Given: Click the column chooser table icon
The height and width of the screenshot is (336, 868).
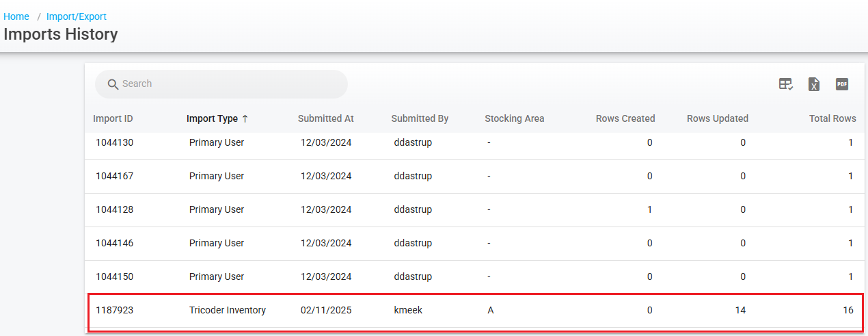Looking at the screenshot, I should [786, 84].
